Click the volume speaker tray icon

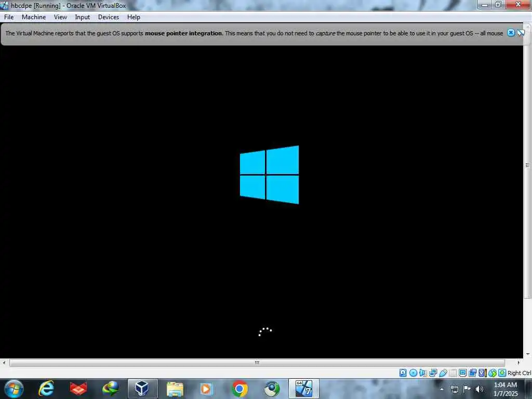point(479,389)
